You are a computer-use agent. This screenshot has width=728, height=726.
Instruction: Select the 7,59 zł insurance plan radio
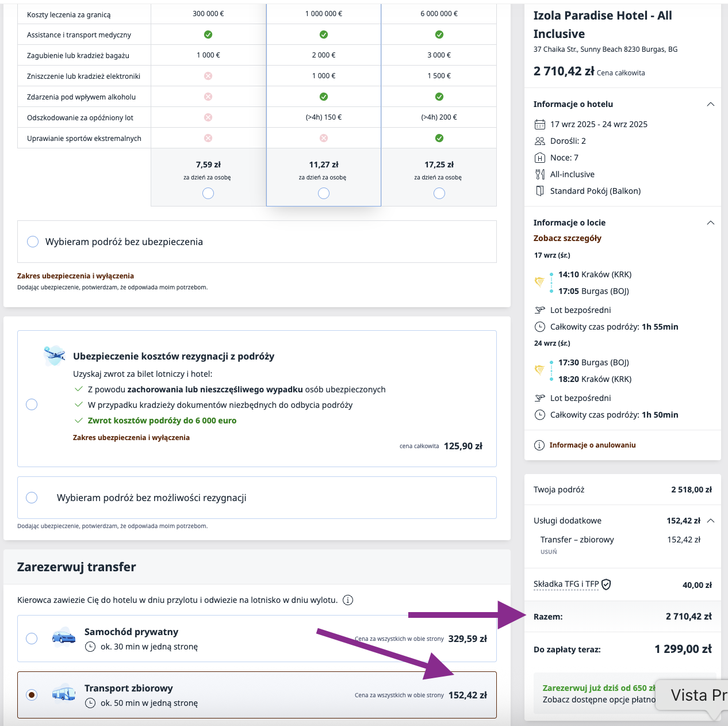point(208,193)
